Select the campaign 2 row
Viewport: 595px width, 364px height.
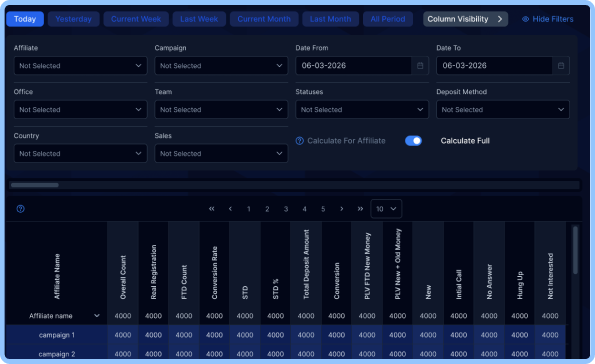[286, 352]
